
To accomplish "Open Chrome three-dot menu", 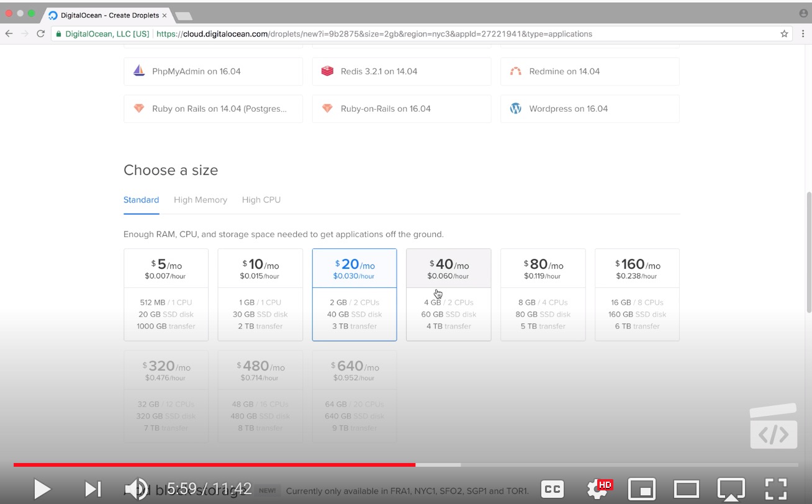I will (x=801, y=34).
